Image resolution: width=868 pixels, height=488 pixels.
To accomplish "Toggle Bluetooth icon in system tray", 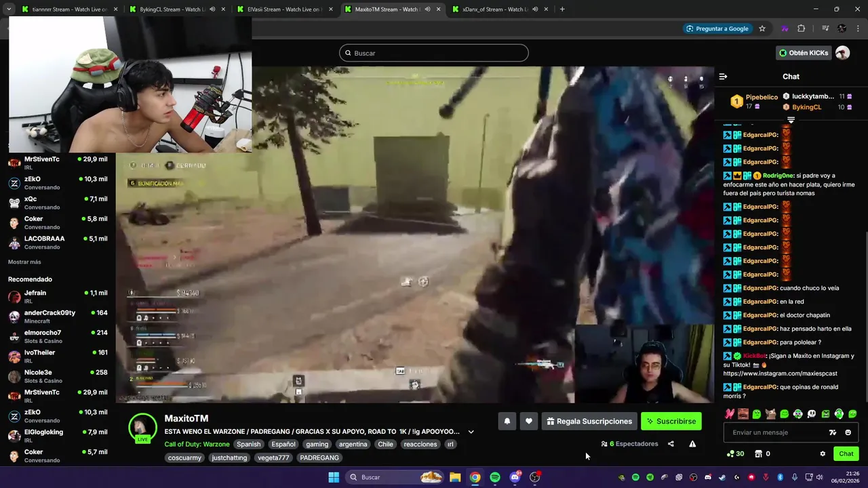I will pyautogui.click(x=780, y=477).
